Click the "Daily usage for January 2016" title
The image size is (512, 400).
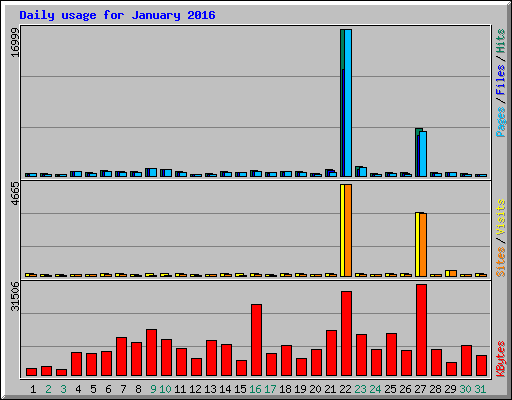[117, 16]
